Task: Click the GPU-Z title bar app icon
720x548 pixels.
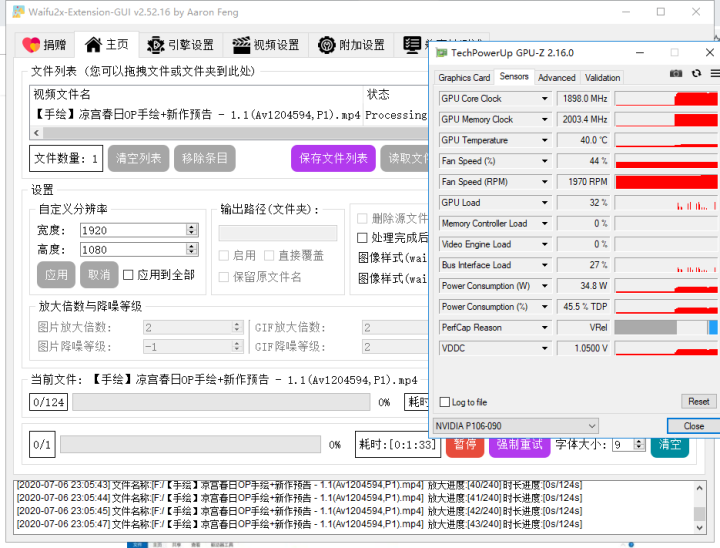Action: (441, 53)
